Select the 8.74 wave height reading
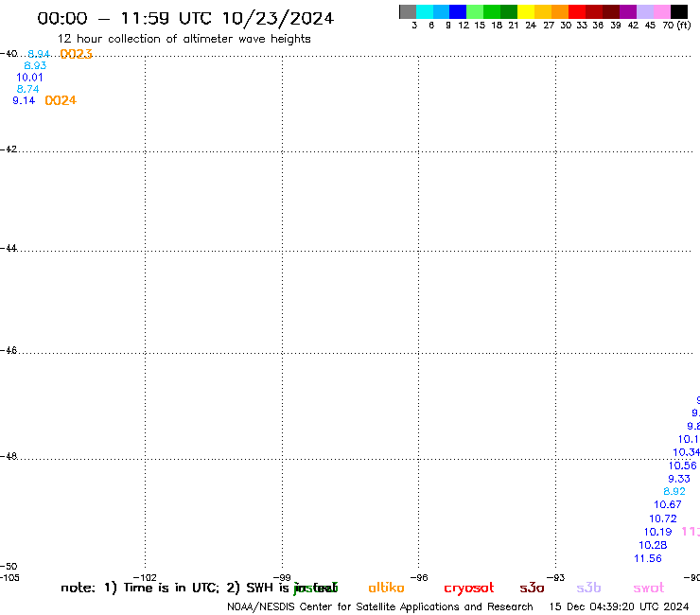Image resolution: width=700 pixels, height=615 pixels. [x=27, y=89]
